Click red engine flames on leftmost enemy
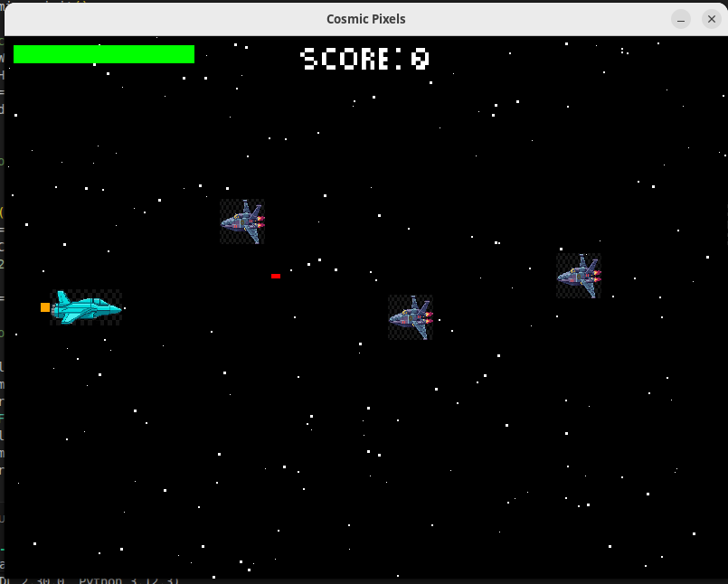 tap(260, 221)
